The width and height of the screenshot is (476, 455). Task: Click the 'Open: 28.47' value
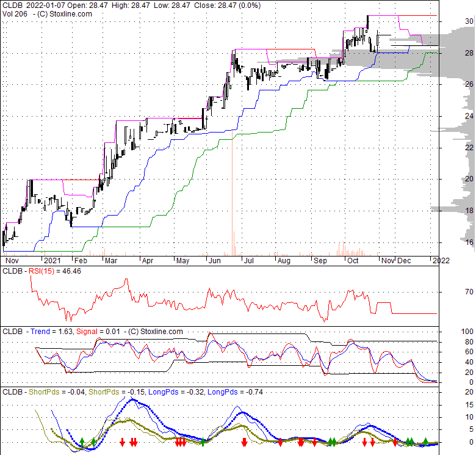pos(88,5)
